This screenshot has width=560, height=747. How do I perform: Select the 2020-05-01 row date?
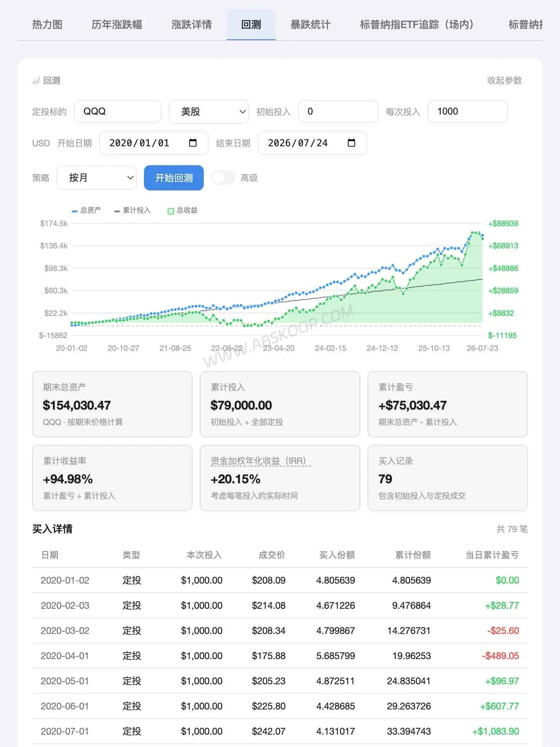65,681
